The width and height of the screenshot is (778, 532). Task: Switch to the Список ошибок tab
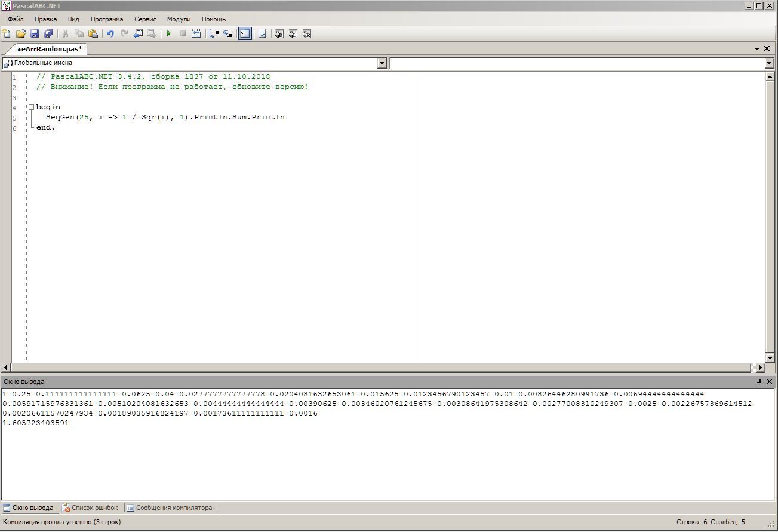90,508
